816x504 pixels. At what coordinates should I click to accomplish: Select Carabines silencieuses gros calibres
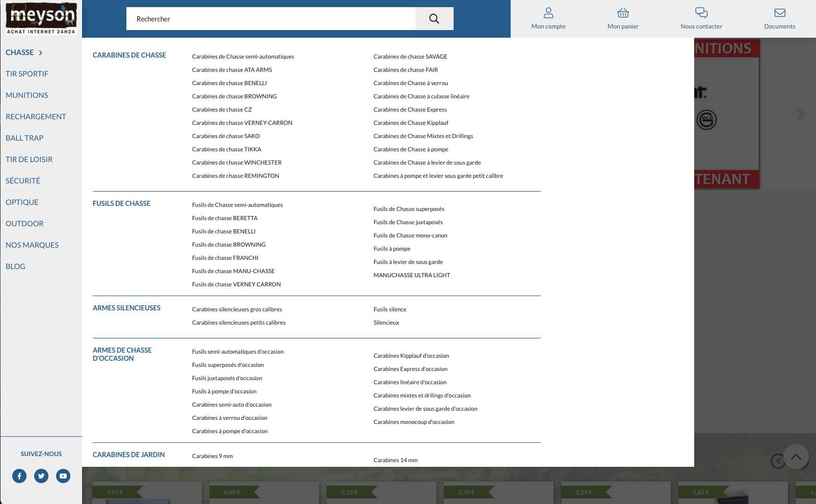[237, 309]
